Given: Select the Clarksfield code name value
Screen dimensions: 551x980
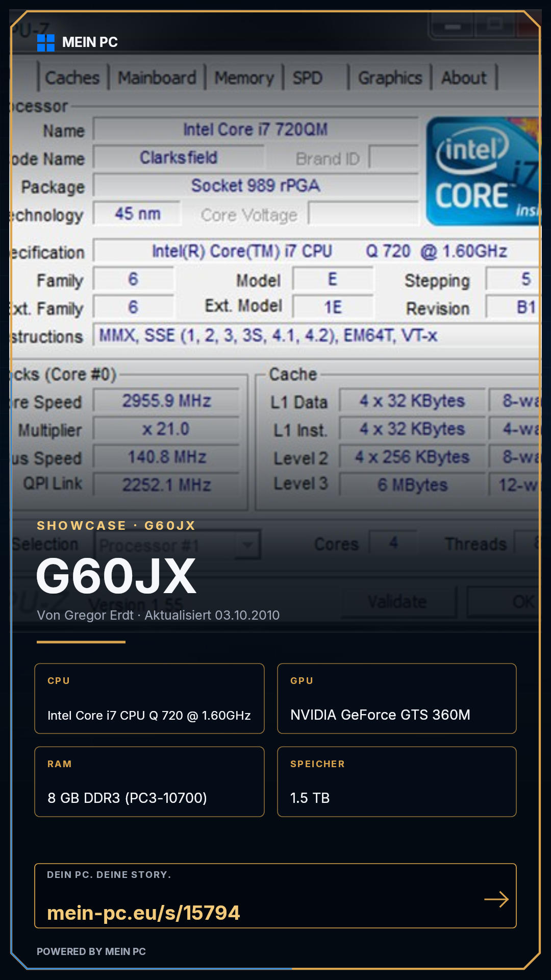Looking at the screenshot, I should (x=179, y=158).
